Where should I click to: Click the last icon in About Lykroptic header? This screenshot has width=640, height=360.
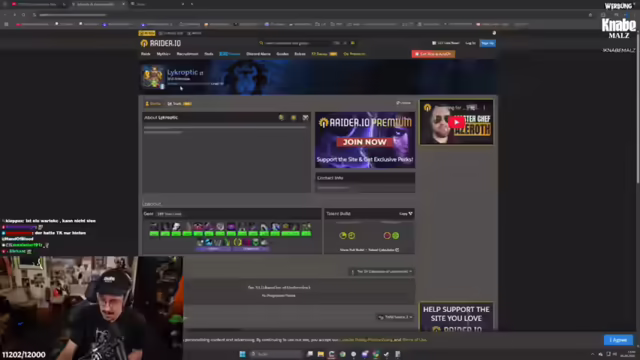click(x=305, y=118)
